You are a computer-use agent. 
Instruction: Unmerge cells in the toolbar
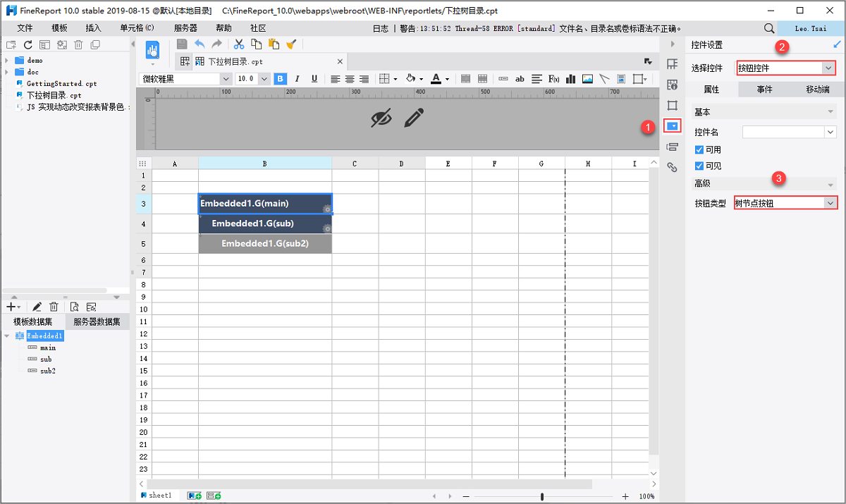(483, 79)
